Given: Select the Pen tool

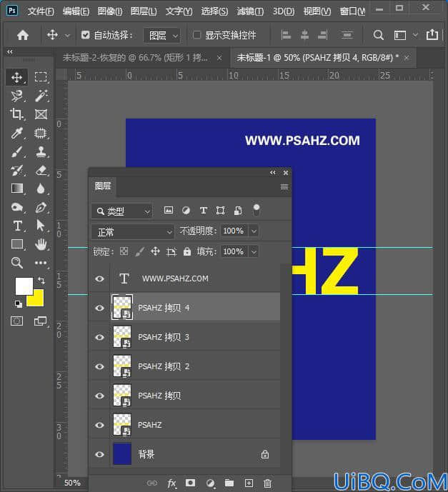Looking at the screenshot, I should [x=41, y=207].
